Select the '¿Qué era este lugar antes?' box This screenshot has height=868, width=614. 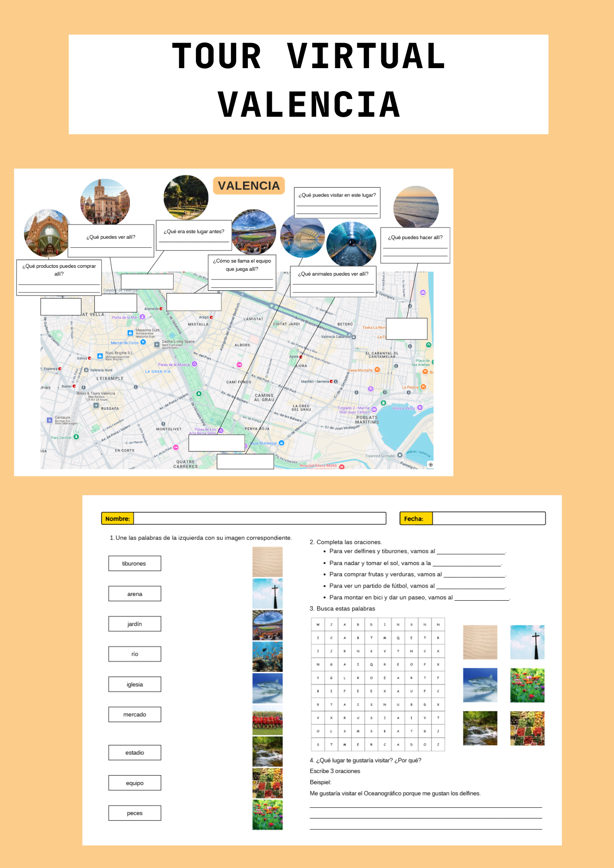(x=194, y=235)
